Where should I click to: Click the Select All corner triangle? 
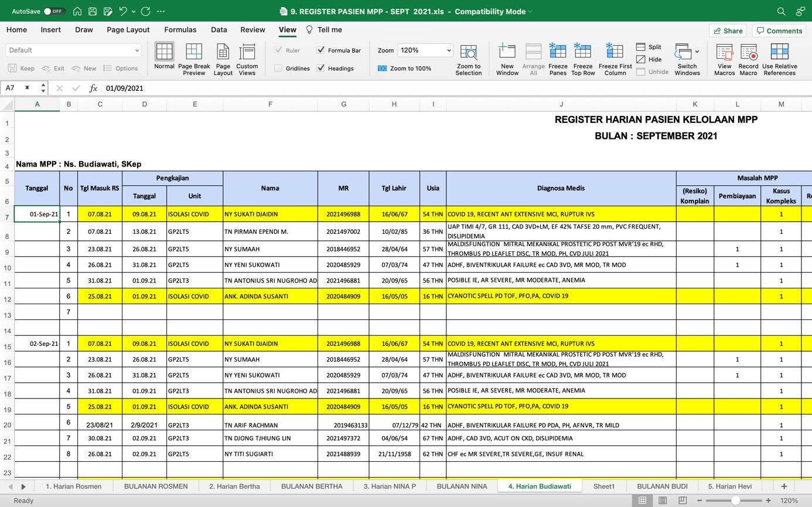pyautogui.click(x=8, y=104)
